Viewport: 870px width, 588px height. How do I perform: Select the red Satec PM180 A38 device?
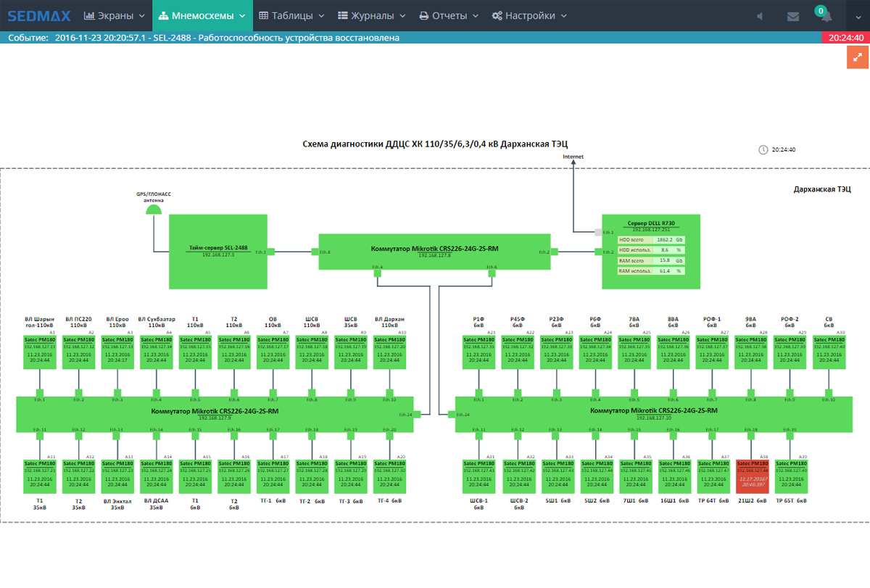(753, 476)
